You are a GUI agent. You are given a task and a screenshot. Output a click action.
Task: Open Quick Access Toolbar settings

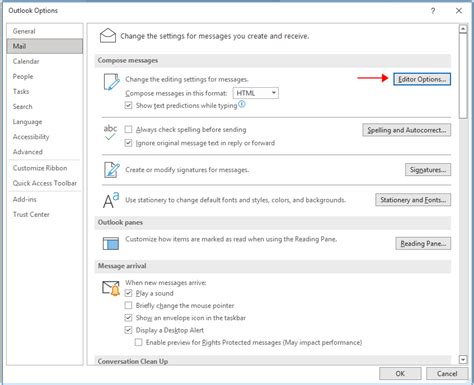(45, 183)
